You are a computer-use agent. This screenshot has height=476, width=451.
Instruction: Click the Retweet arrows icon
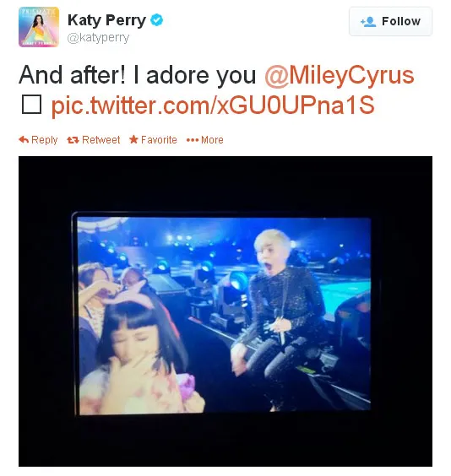73,140
